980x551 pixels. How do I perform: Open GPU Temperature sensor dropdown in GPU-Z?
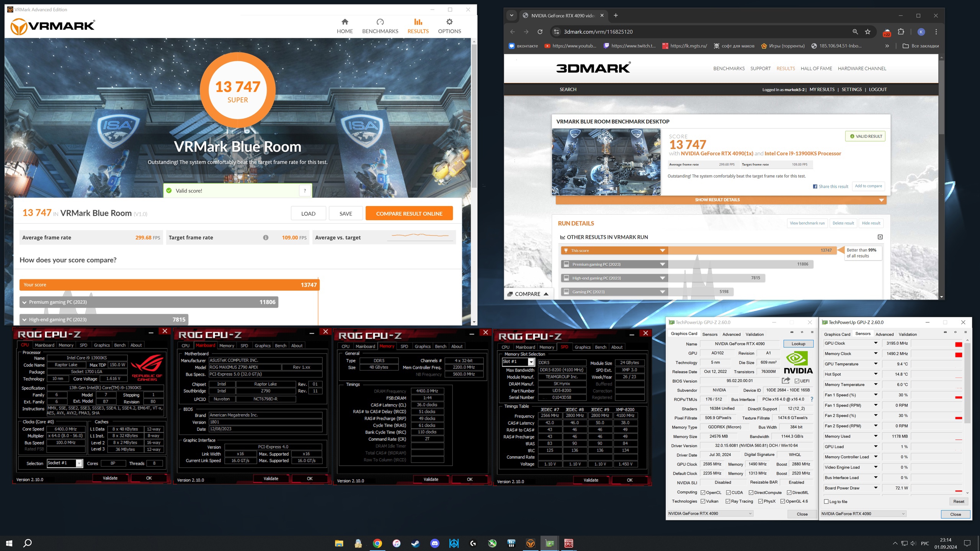click(875, 364)
